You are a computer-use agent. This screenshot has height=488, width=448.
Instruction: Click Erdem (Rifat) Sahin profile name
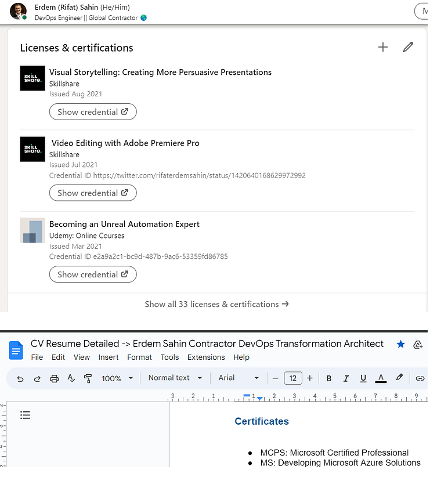(x=66, y=7)
